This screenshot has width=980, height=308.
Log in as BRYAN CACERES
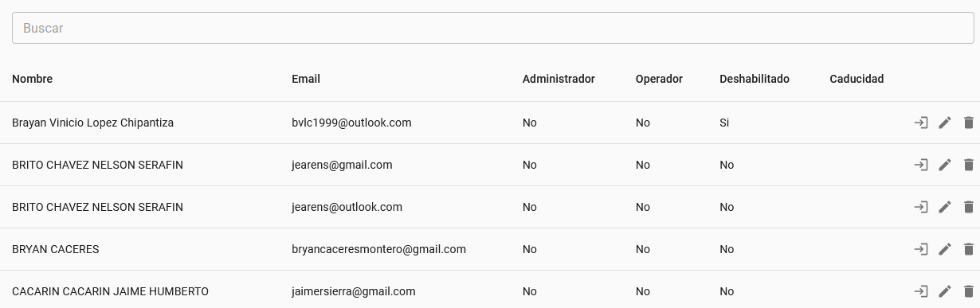(921, 249)
